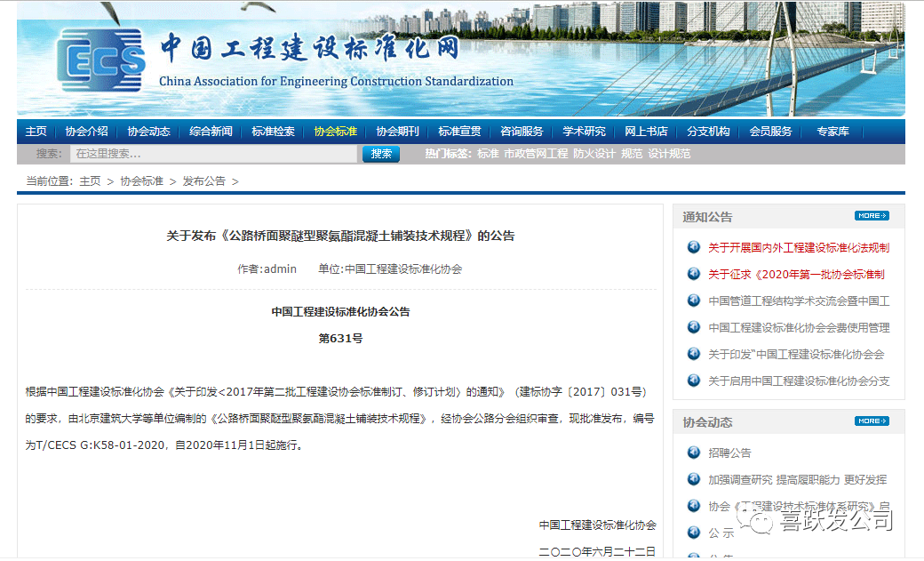Click the globe icon beside "关于启用中国工程建设标准化协会分支"
Viewport: 924px width, 561px height.
coord(694,381)
